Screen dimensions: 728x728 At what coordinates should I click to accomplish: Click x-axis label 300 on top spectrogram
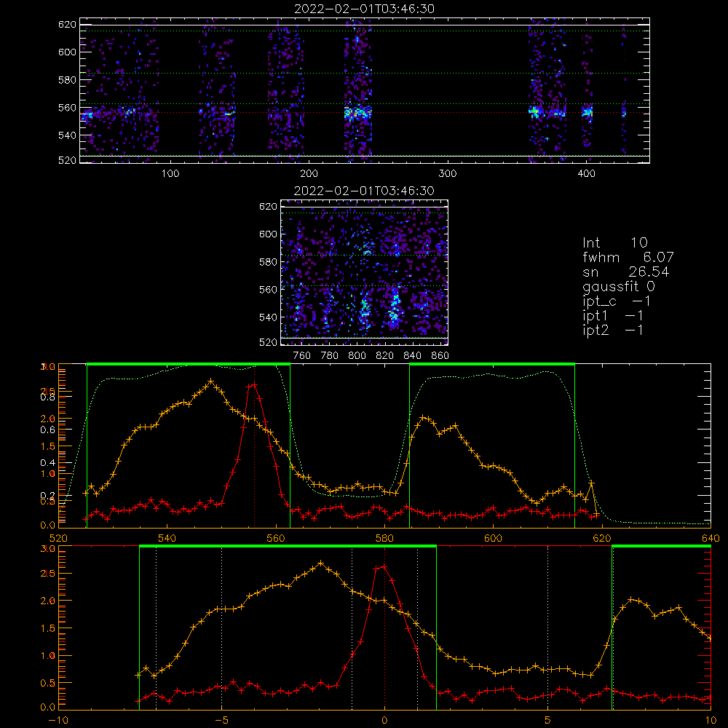pos(448,174)
